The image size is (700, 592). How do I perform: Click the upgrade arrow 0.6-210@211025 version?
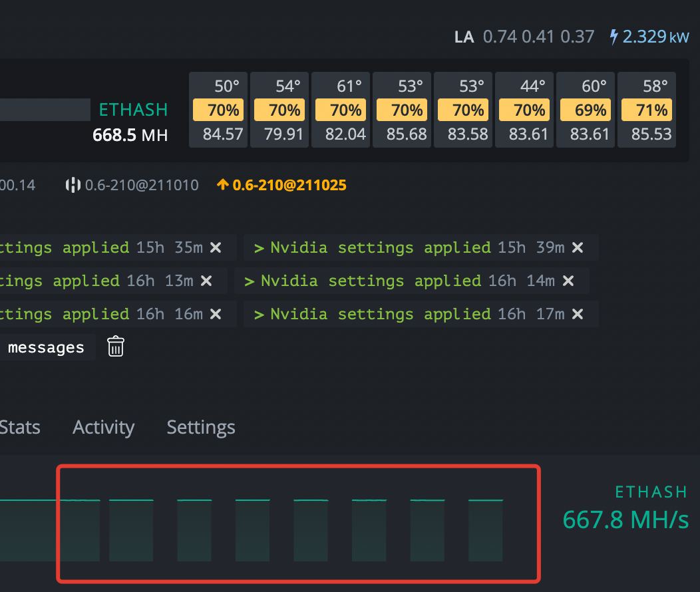point(281,185)
